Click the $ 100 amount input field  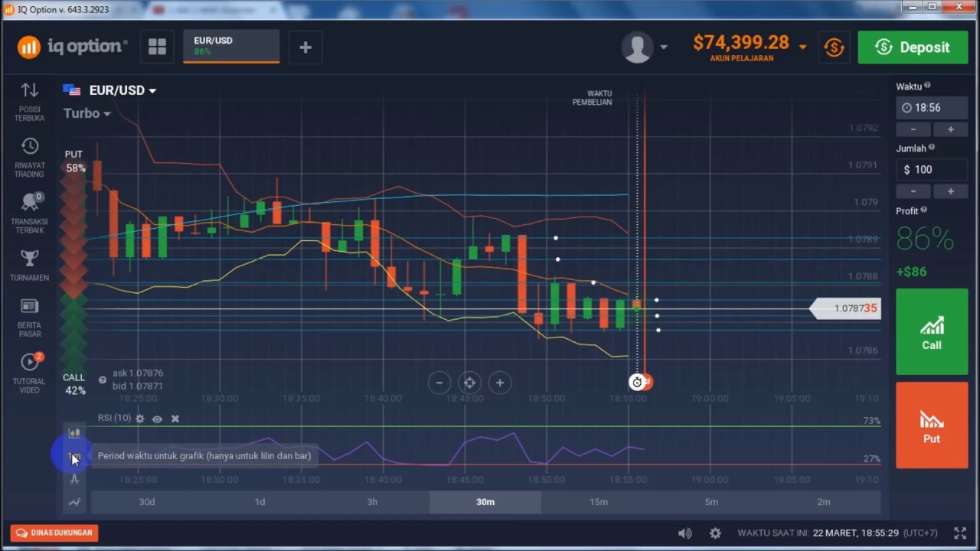click(x=932, y=170)
